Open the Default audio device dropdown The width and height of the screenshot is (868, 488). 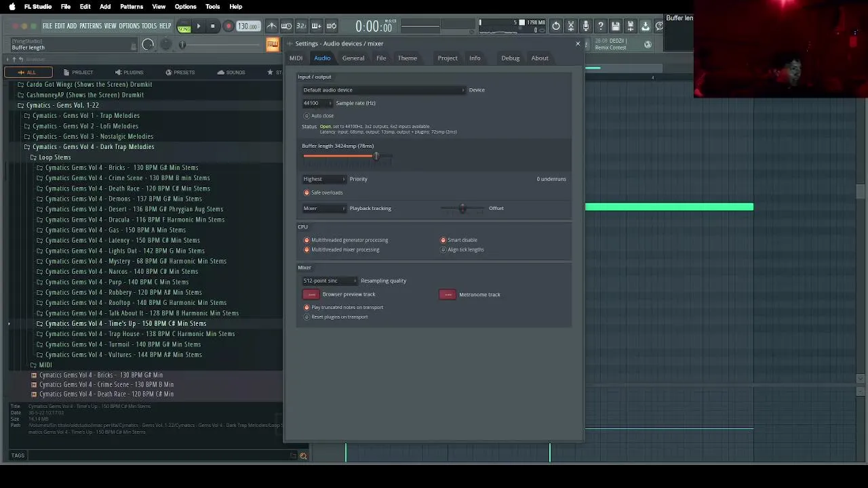coord(384,90)
